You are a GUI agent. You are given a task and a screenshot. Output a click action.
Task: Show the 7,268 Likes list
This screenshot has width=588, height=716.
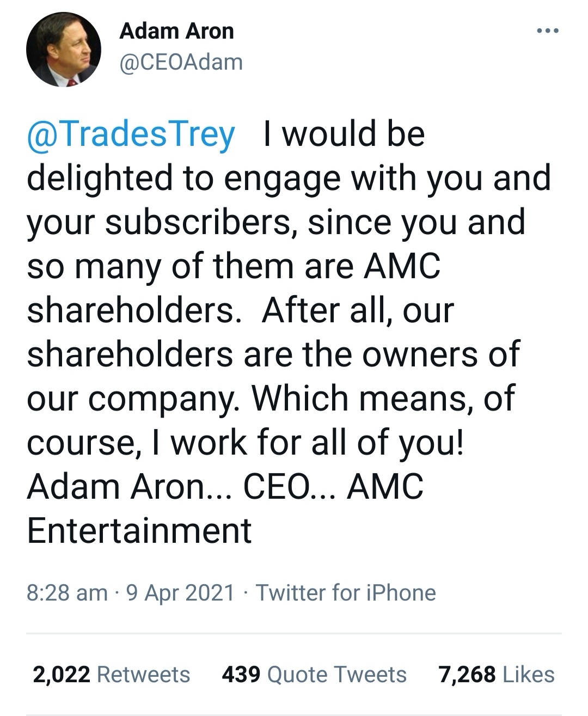pos(497,675)
